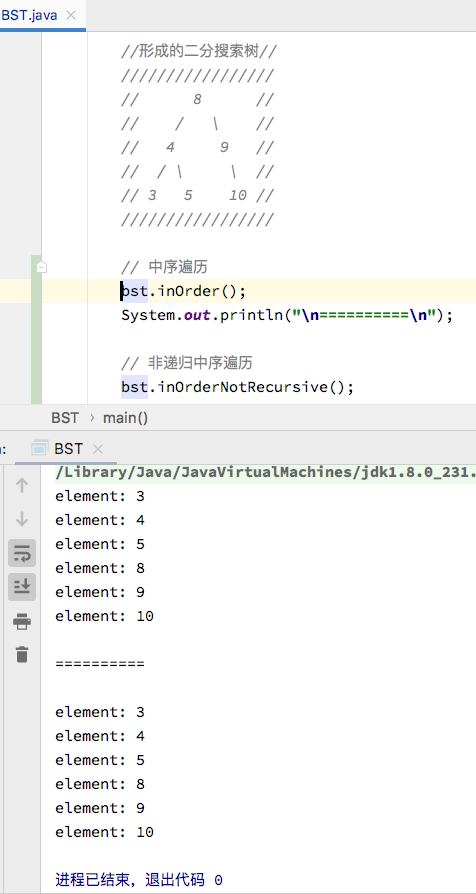Click the System.out.println line
Image resolution: width=476 pixels, height=894 pixels.
point(287,315)
